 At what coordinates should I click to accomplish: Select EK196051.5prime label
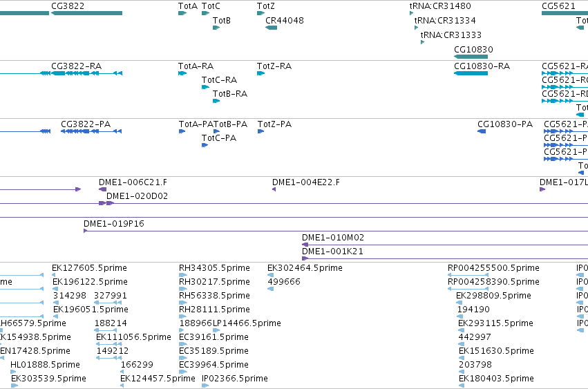point(91,310)
